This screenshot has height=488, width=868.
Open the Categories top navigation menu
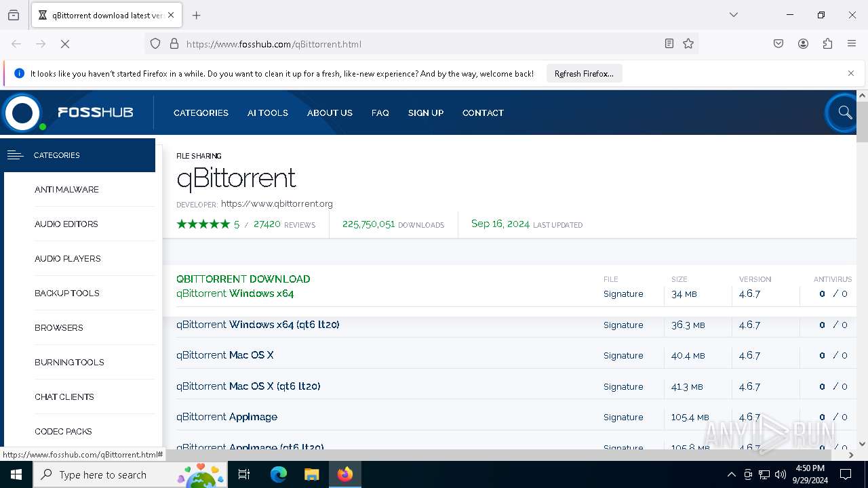201,113
